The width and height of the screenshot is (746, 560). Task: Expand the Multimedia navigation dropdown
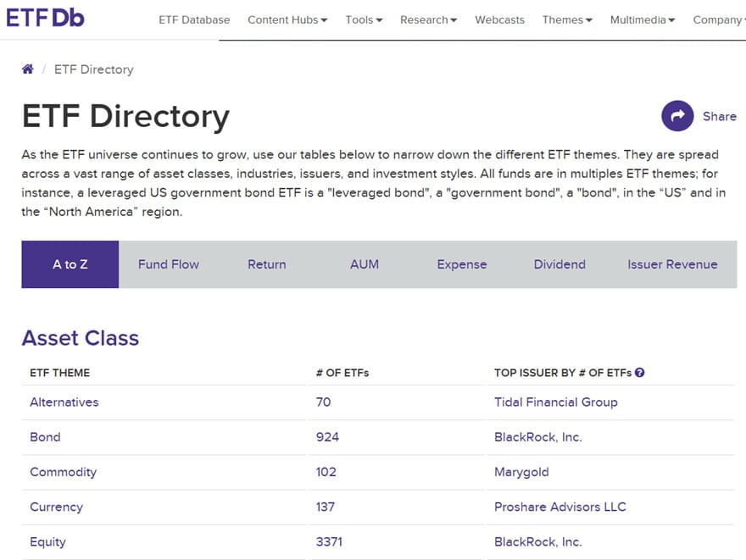643,19
